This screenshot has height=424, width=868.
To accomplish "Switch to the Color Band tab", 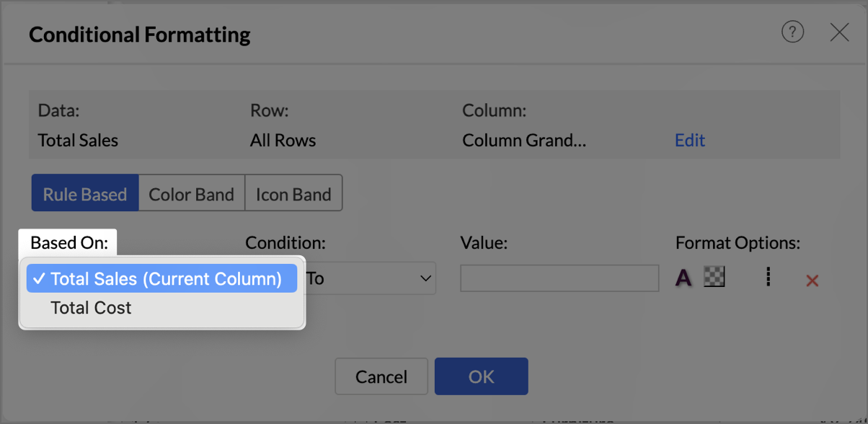I will pos(192,193).
